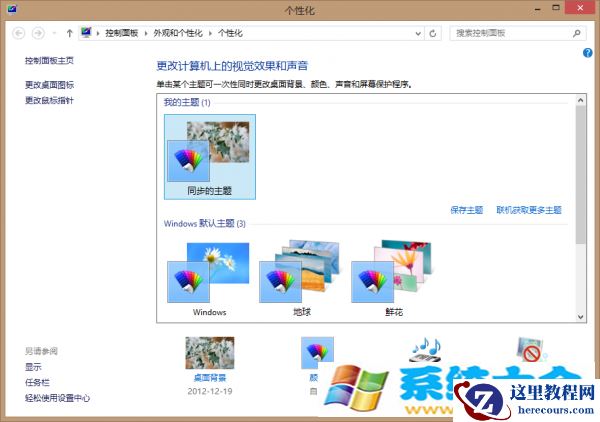Viewport: 600px width, 422px height.
Task: Select 外观和个性化 in the address breadcrumb
Action: (x=178, y=33)
